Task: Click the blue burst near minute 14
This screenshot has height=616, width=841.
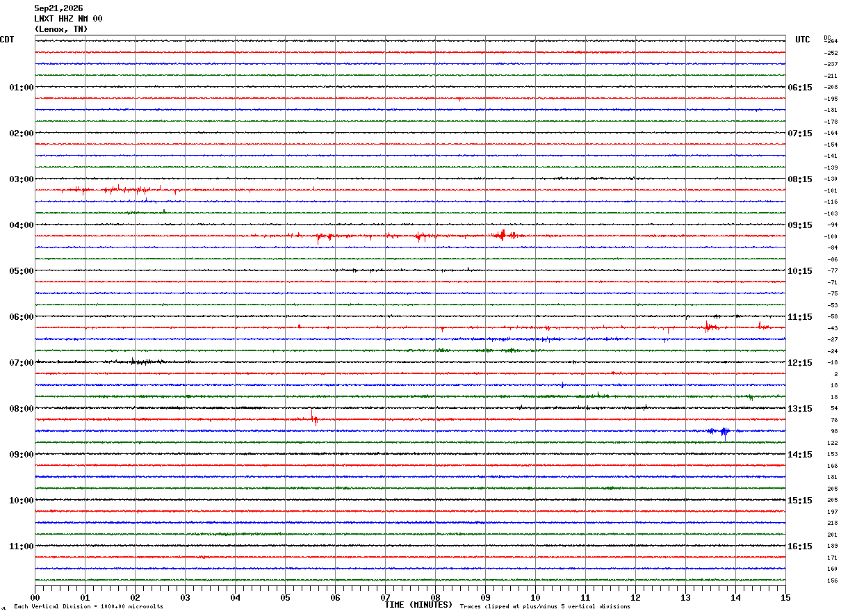Action: coord(724,432)
